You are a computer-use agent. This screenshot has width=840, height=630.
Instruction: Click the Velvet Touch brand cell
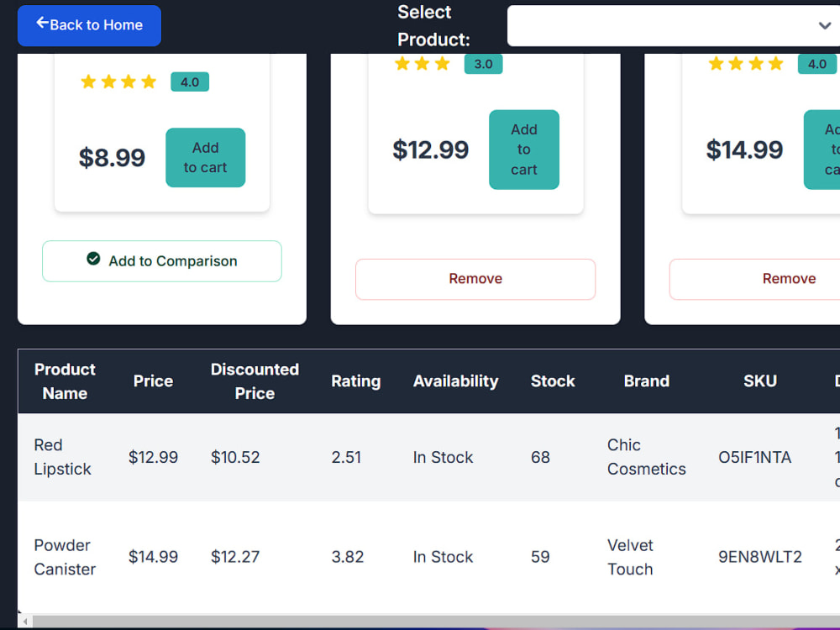tap(631, 557)
